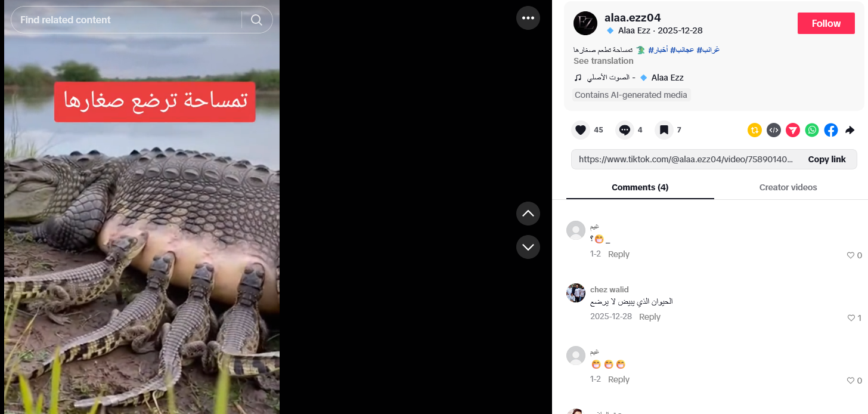Switch to Creator videos tab

(x=788, y=187)
